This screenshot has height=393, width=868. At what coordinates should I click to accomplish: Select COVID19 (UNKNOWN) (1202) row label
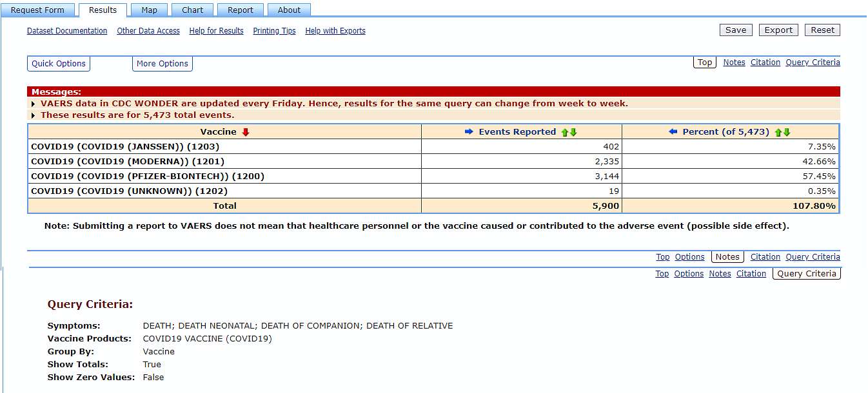pyautogui.click(x=129, y=191)
